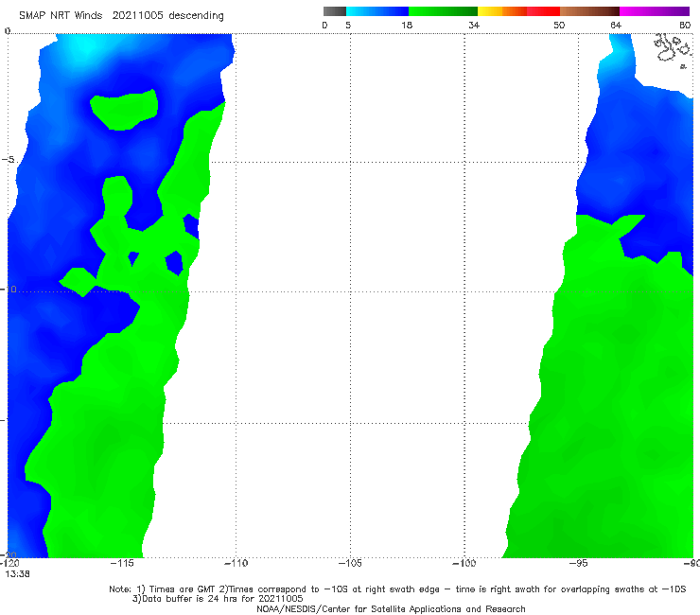
Task: Click the yellow-orange segment of the color bar
Action: [502, 11]
